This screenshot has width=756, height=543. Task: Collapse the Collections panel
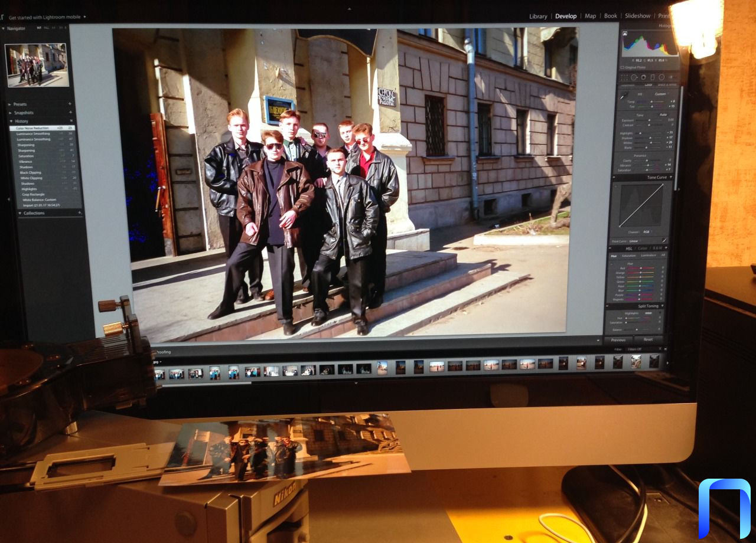tap(19, 213)
